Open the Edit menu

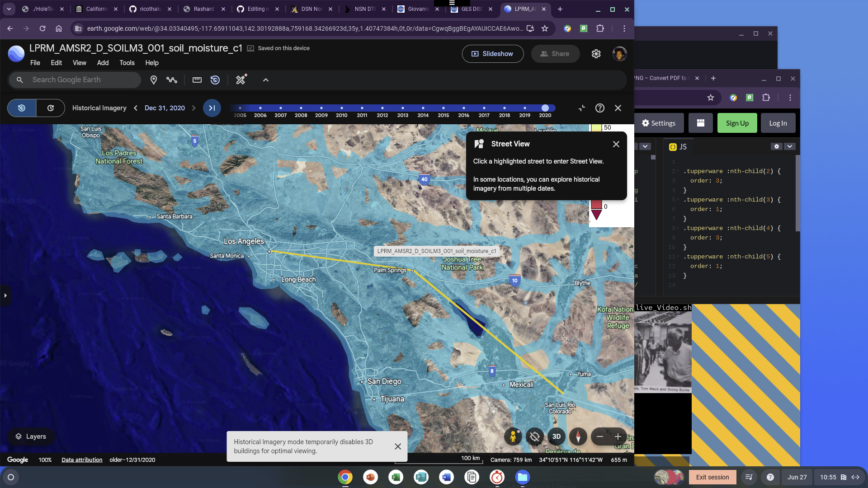(57, 63)
